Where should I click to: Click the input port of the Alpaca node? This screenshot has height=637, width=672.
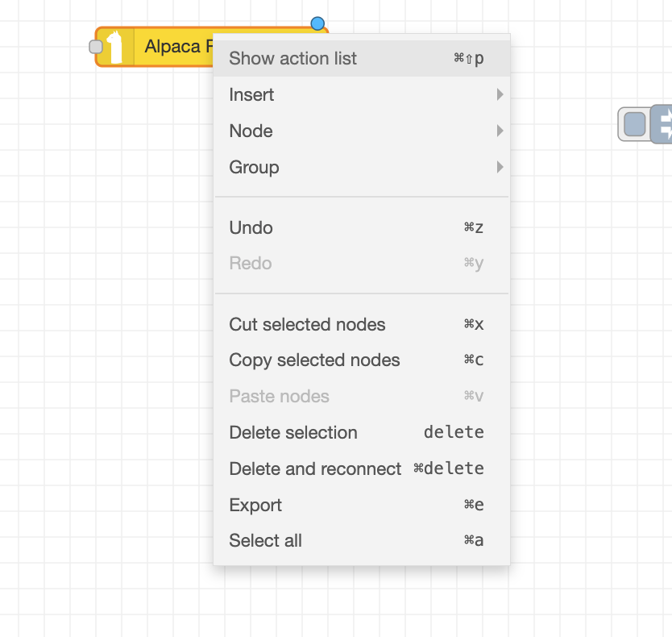click(x=96, y=47)
